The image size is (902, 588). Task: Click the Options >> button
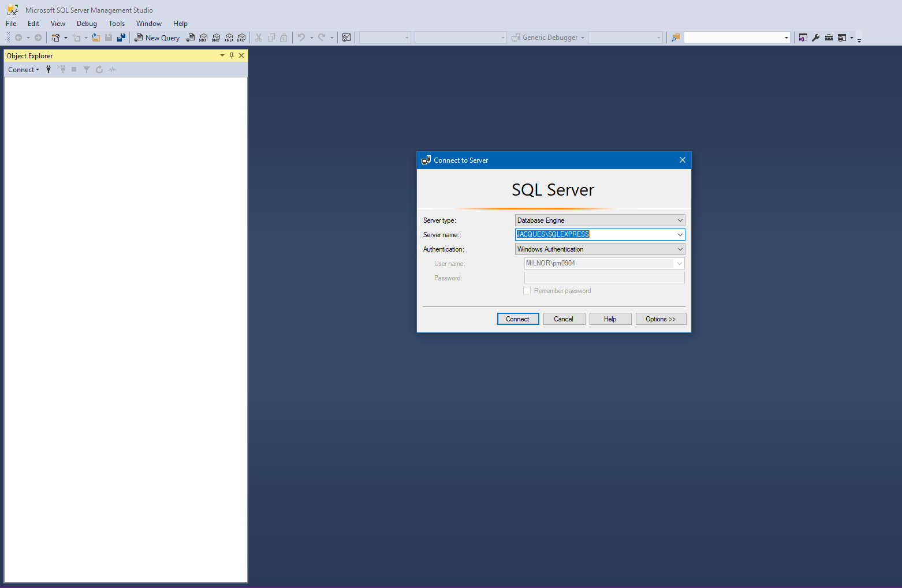click(661, 319)
